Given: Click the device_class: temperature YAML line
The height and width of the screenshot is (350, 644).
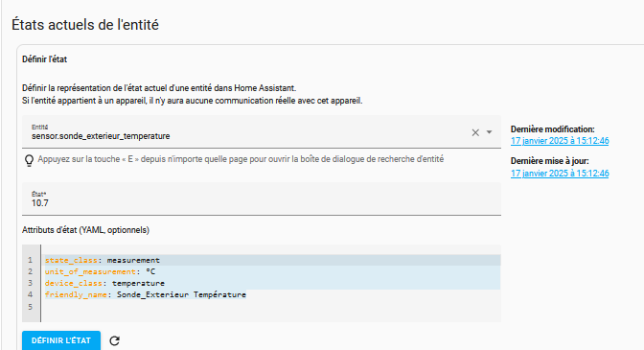Looking at the screenshot, I should 270,283.
